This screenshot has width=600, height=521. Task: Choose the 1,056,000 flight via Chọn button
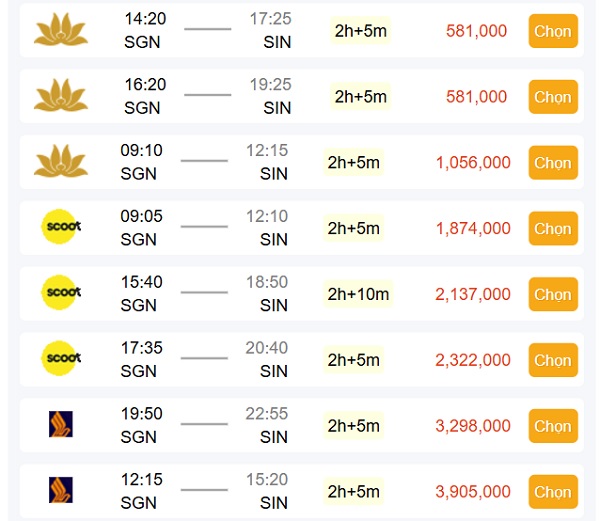[552, 162]
